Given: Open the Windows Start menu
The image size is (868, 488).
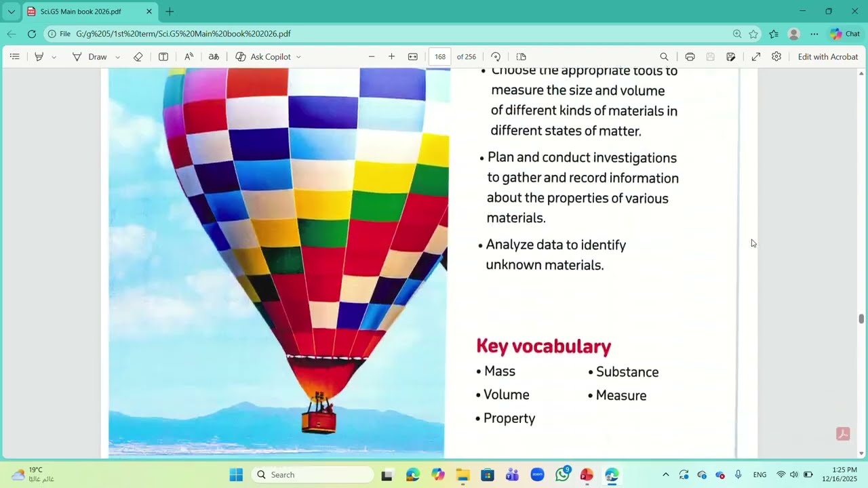Looking at the screenshot, I should tap(236, 475).
